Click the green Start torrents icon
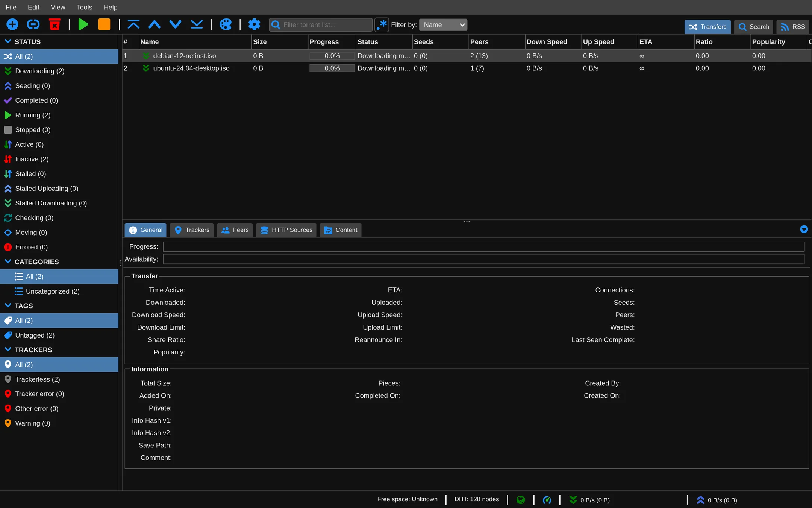The image size is (812, 508). tap(83, 25)
